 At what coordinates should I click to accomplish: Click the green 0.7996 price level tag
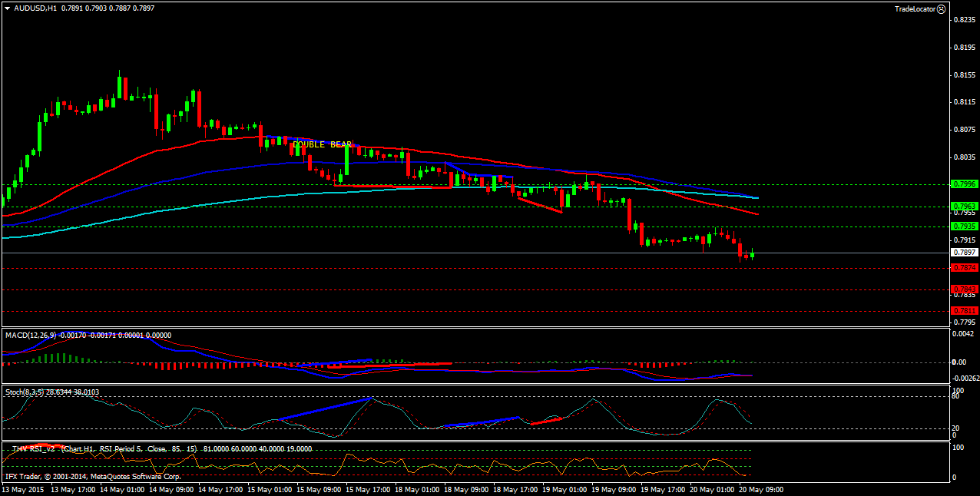[x=964, y=184]
